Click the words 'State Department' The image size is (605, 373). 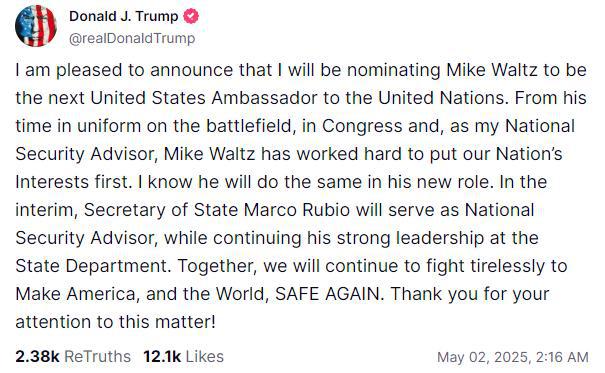[91, 266]
